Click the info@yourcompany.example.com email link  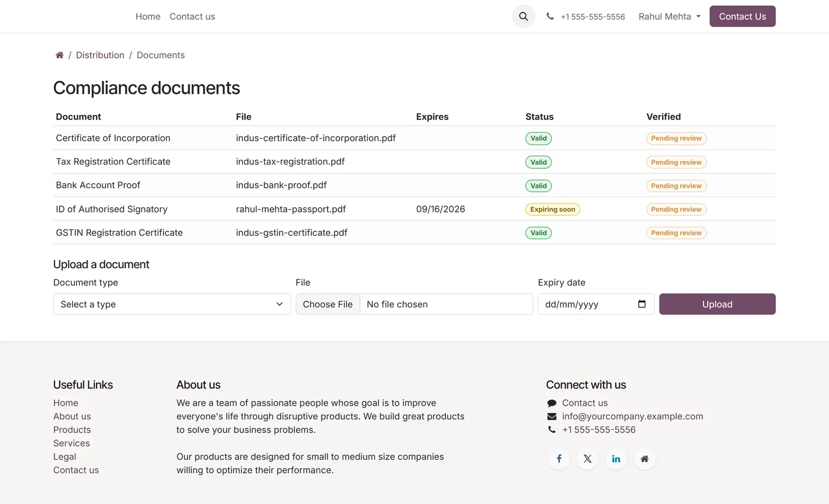[x=632, y=416]
